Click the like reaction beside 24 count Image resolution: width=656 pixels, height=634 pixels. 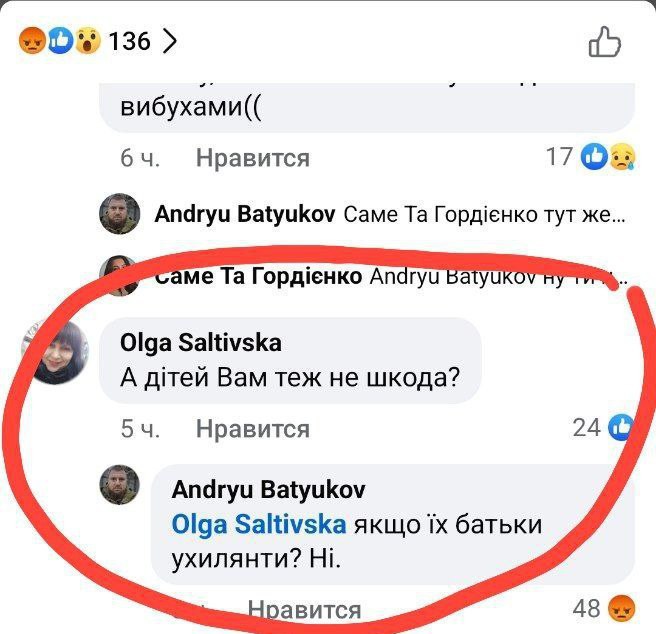pos(621,427)
